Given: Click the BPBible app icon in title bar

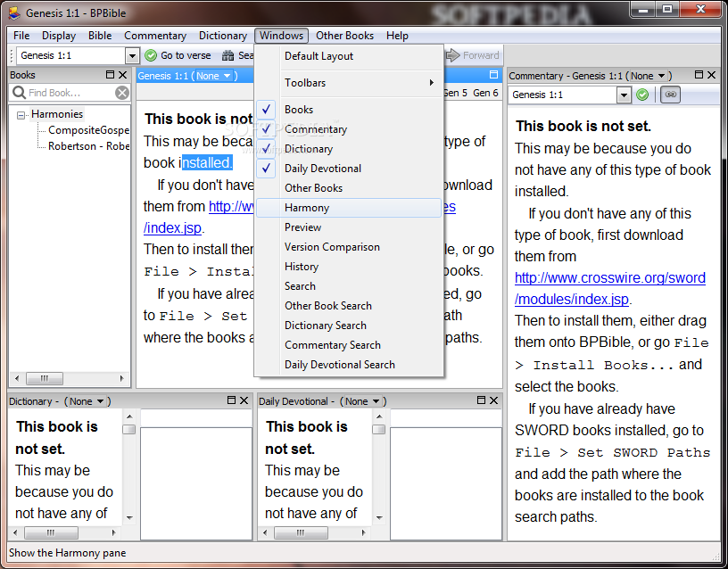Looking at the screenshot, I should coord(14,13).
